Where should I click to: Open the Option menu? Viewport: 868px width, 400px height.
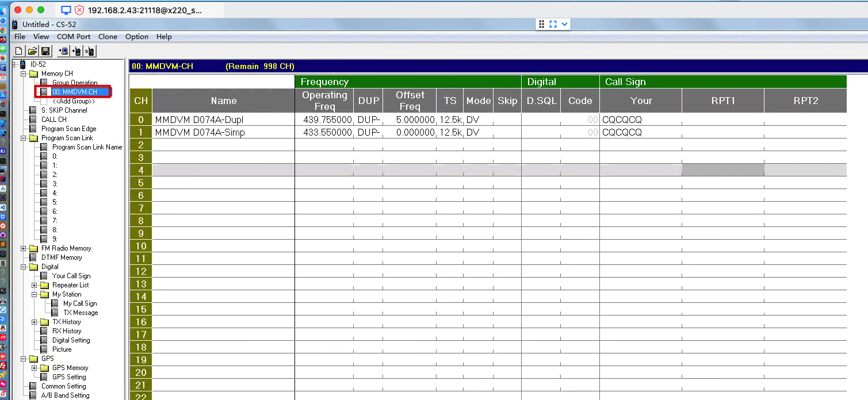[x=137, y=36]
